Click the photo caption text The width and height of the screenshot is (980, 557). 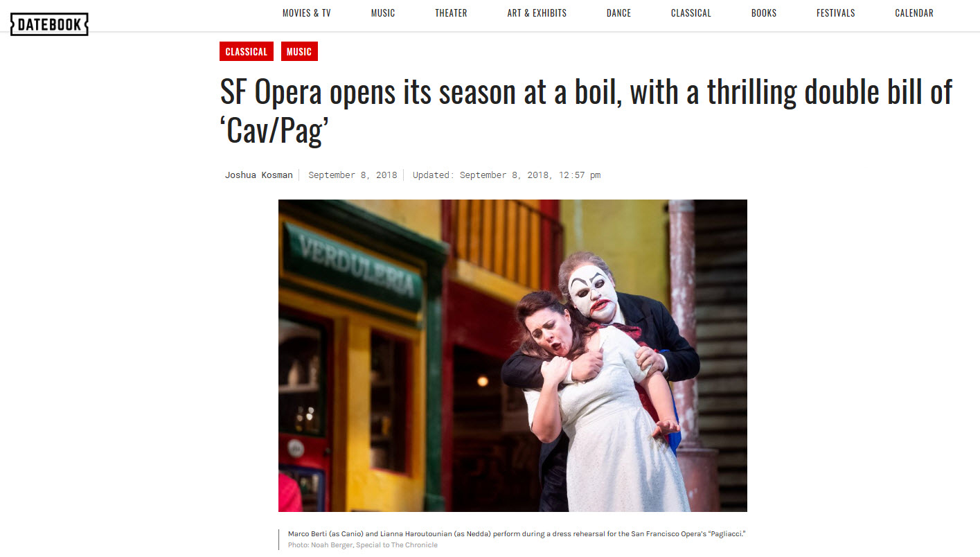tap(516, 533)
